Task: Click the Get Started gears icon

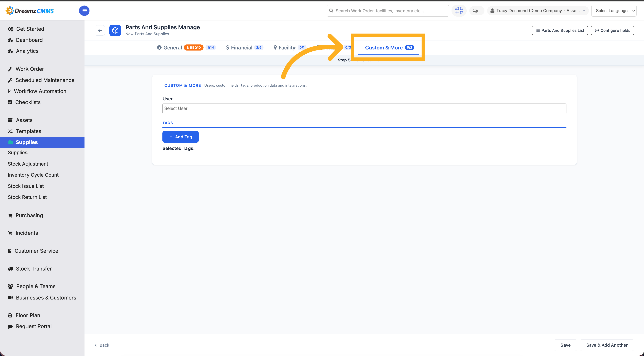Action: (10, 29)
